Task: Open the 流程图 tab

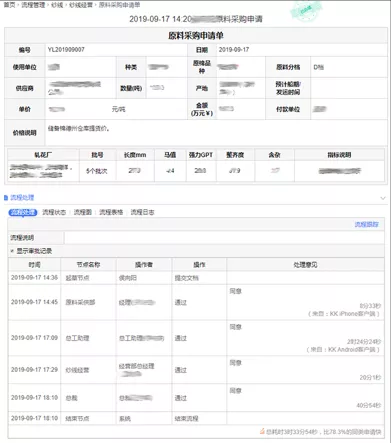Action: tap(83, 212)
